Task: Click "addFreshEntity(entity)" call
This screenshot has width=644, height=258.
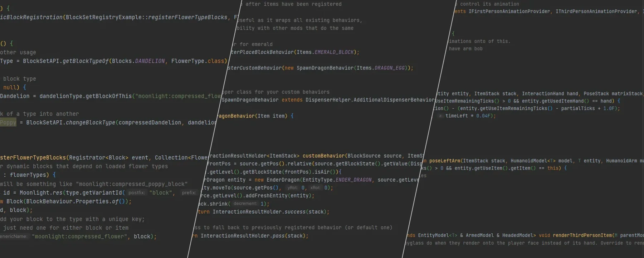Action: coord(279,195)
